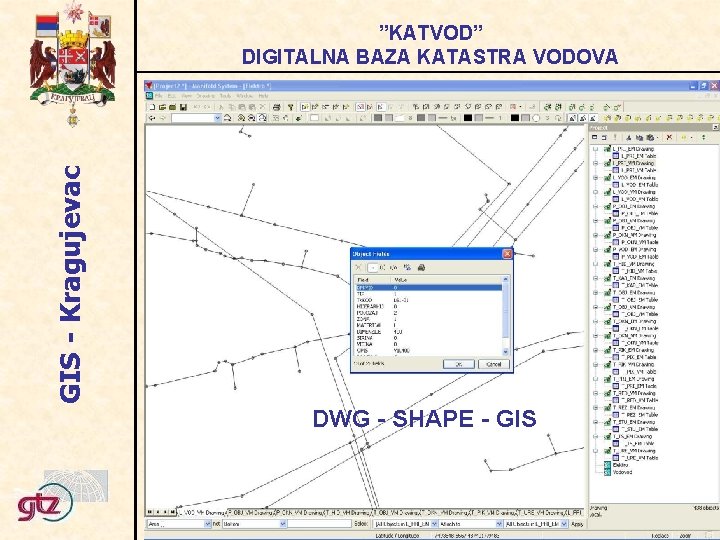
Task: Toggle the second green snap icon on top toolbar
Action: point(558,107)
